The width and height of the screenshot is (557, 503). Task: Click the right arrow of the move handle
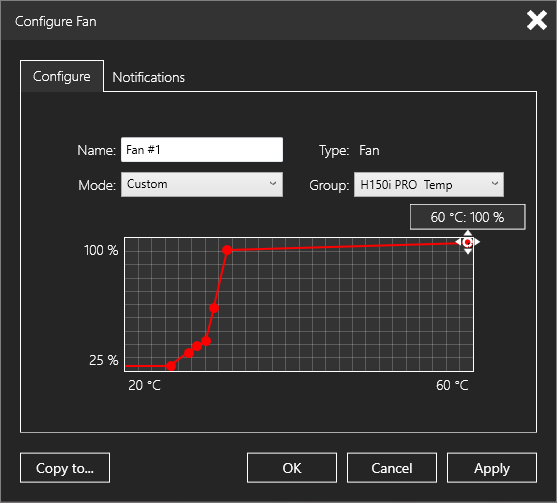tap(477, 242)
